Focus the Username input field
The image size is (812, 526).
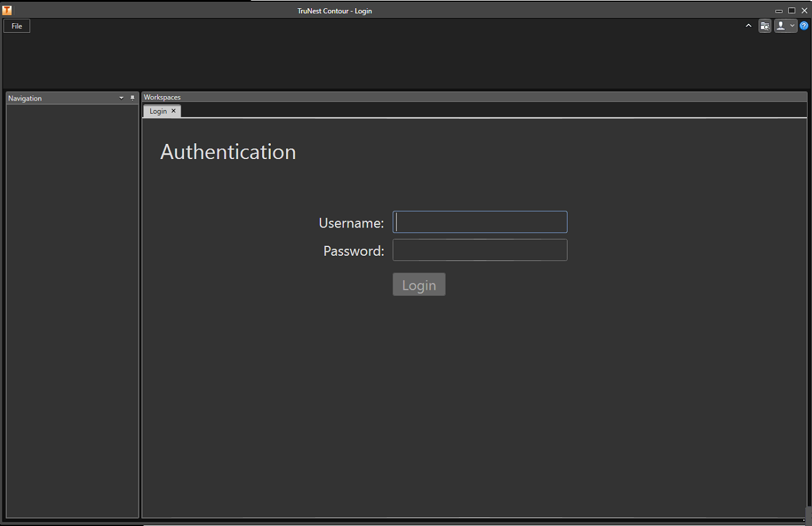point(480,222)
